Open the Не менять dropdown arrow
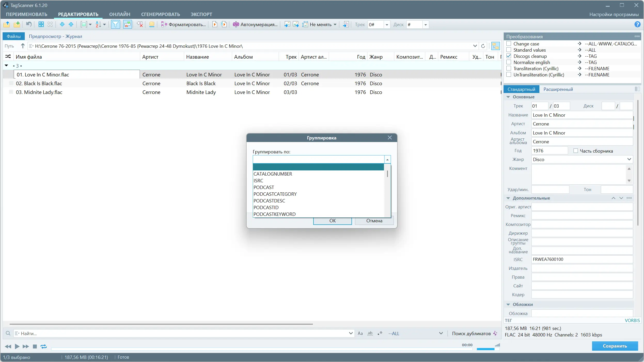Image resolution: width=644 pixels, height=362 pixels. coord(335,25)
